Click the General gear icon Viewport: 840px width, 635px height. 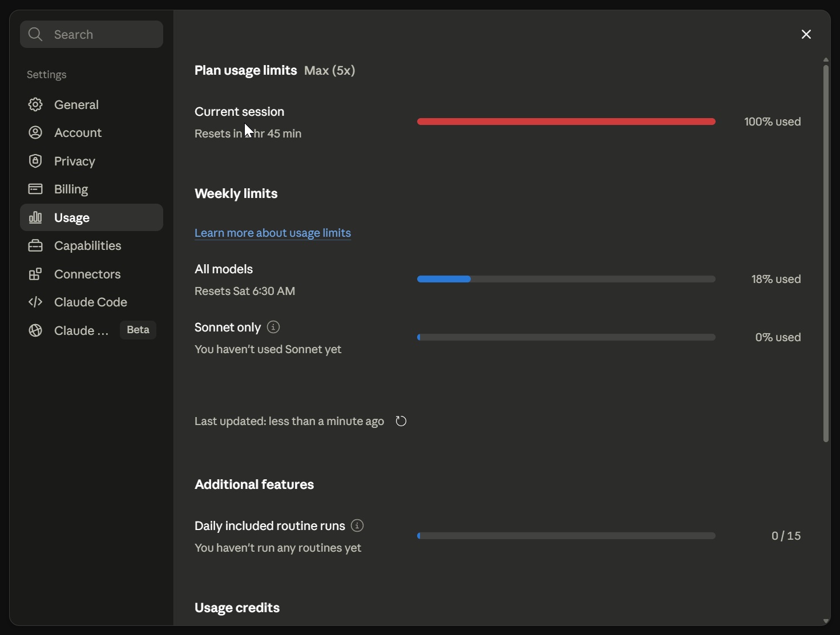point(35,104)
